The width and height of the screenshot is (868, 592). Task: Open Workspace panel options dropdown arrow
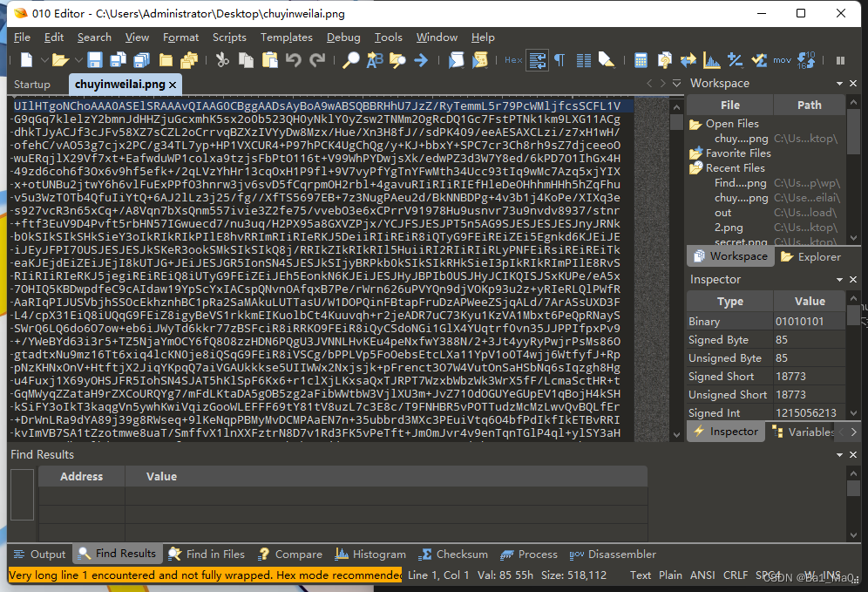click(x=839, y=83)
